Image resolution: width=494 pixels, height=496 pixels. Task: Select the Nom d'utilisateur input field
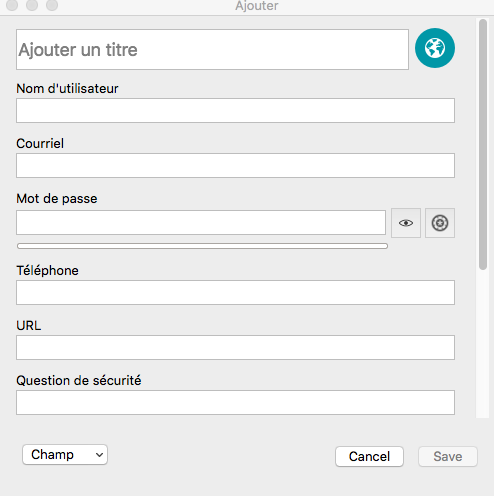coord(235,110)
